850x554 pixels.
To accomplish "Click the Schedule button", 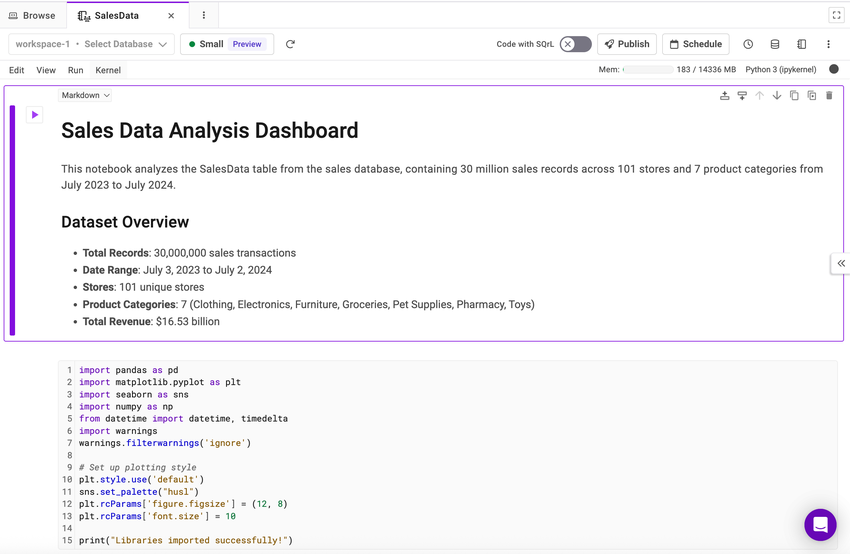I will tap(695, 44).
